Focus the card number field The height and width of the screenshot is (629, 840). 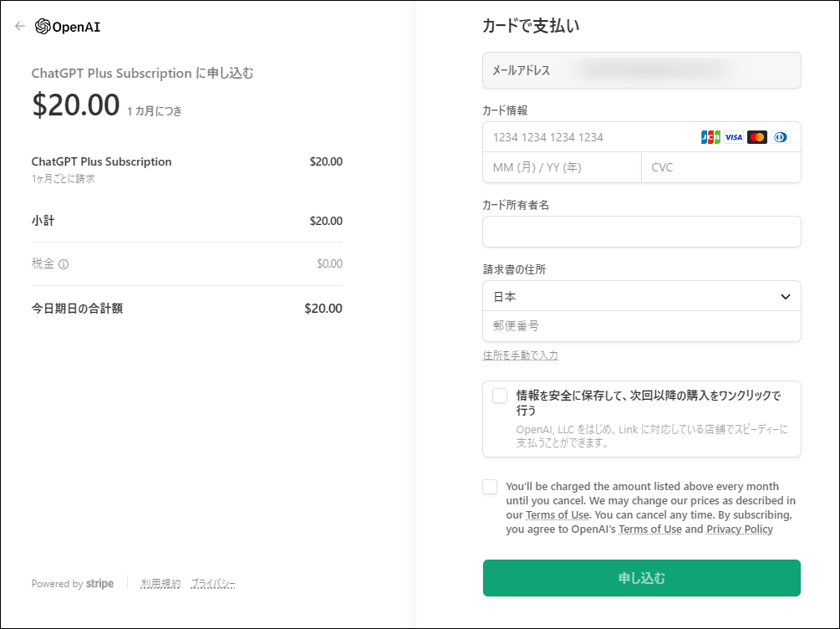point(641,137)
